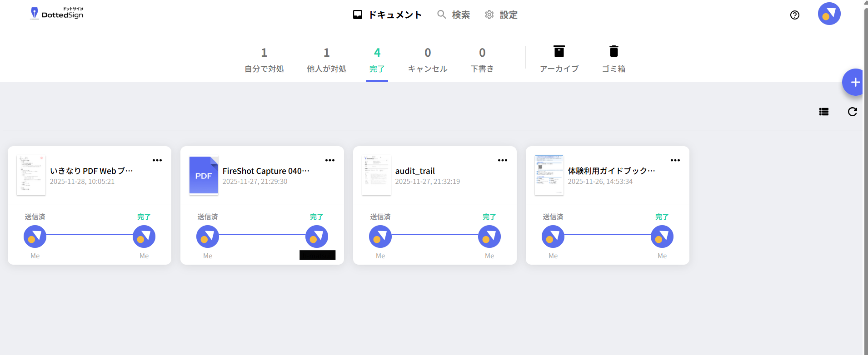
Task: Click the 送信済 label on いきなり PDF card
Action: [35, 217]
